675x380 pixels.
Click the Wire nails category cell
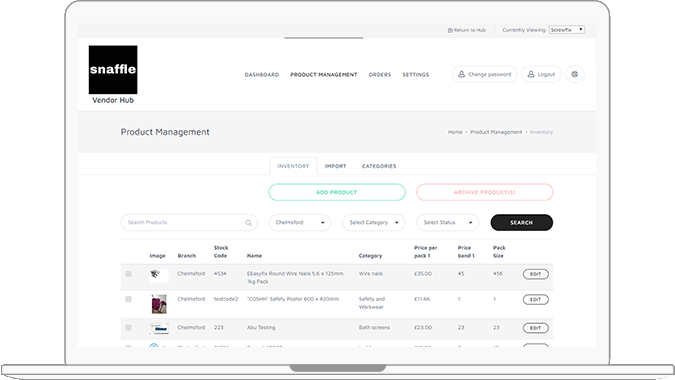[x=371, y=274]
